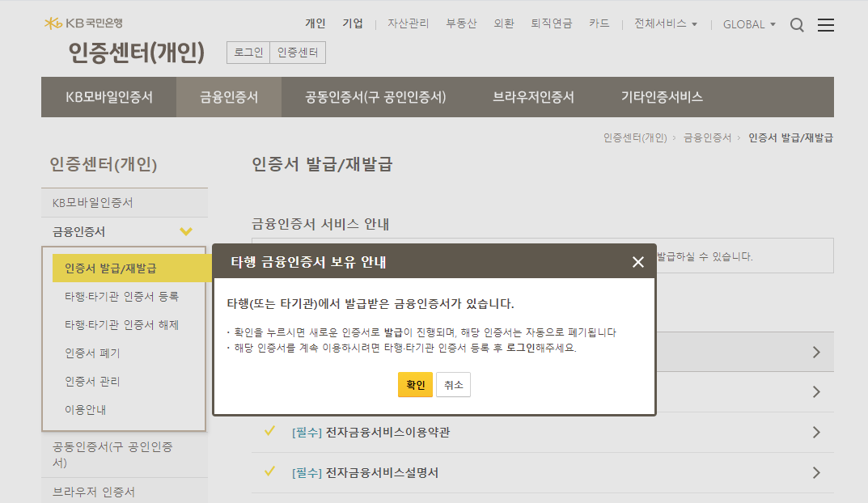Click the 인증센터 button beside 로그인

298,53
